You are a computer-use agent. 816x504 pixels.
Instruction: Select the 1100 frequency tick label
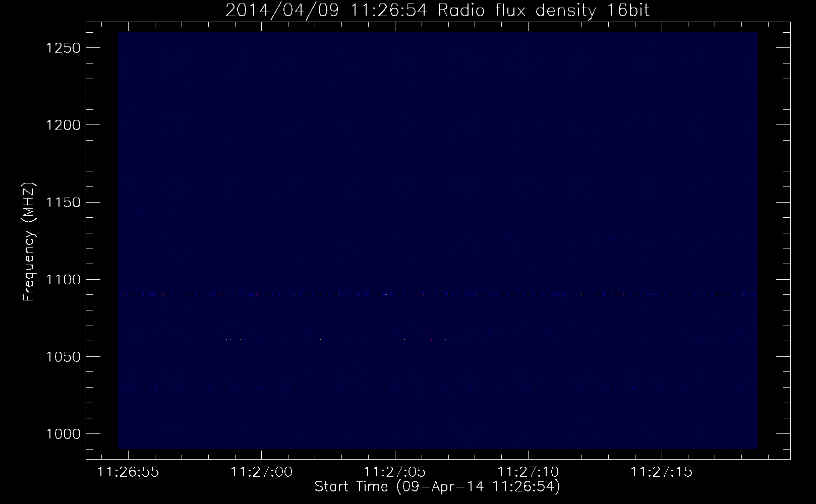pos(63,279)
